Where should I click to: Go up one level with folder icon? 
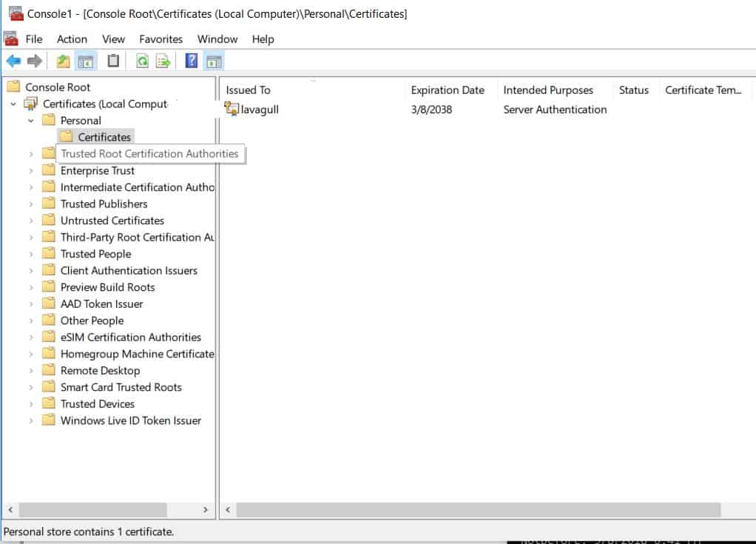coord(63,61)
